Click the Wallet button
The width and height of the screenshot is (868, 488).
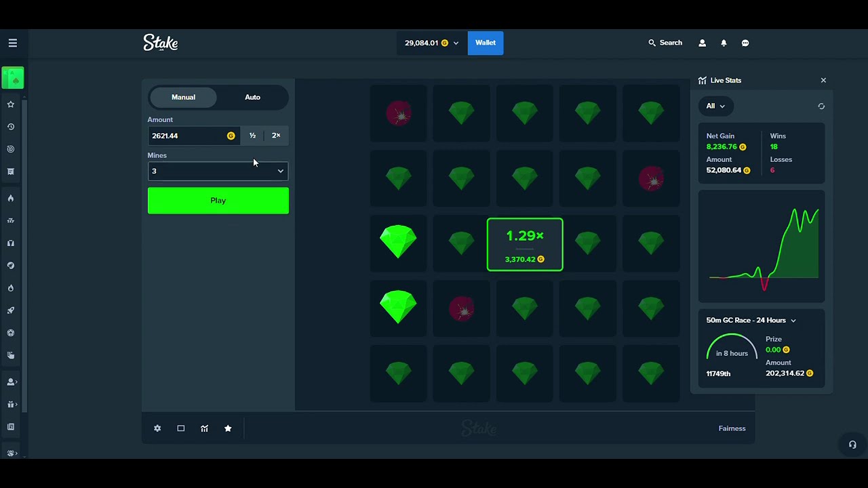point(486,43)
